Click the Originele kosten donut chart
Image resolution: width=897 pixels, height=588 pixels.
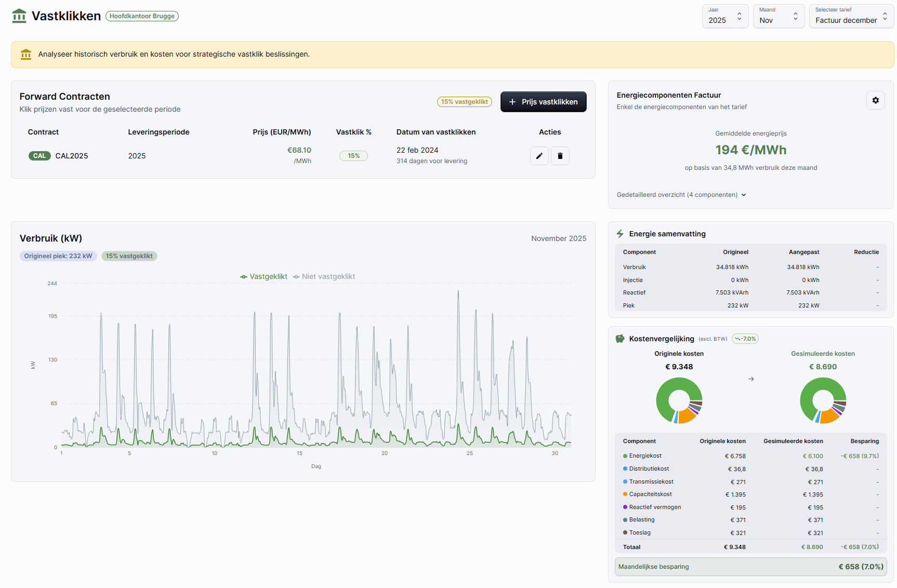point(679,400)
